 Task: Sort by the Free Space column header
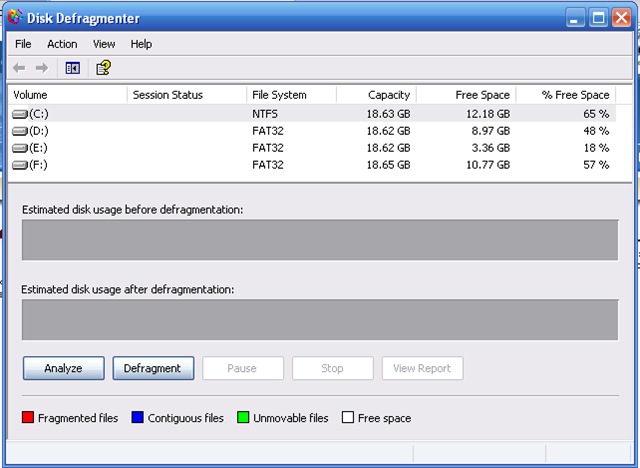(466, 95)
